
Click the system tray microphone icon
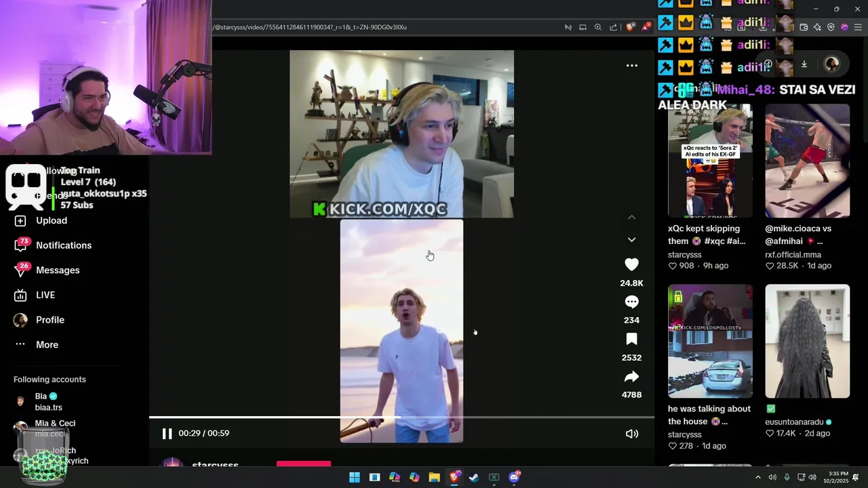[787, 477]
